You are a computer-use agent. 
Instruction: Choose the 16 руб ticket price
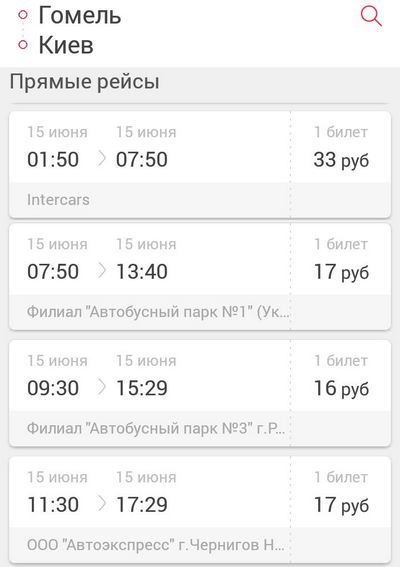pos(341,388)
